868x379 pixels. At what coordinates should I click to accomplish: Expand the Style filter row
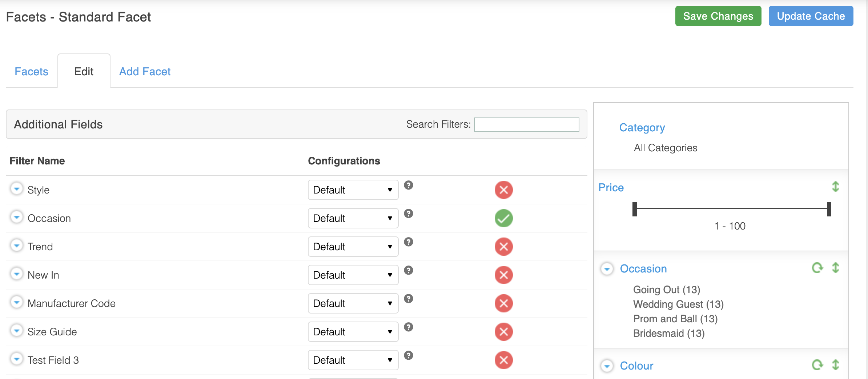pos(16,189)
